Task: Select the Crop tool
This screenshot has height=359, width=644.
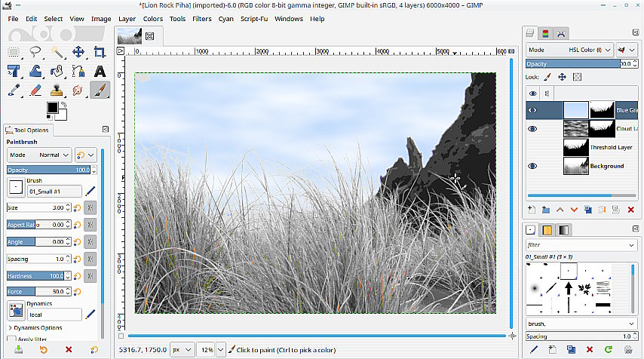Action: coord(100,52)
